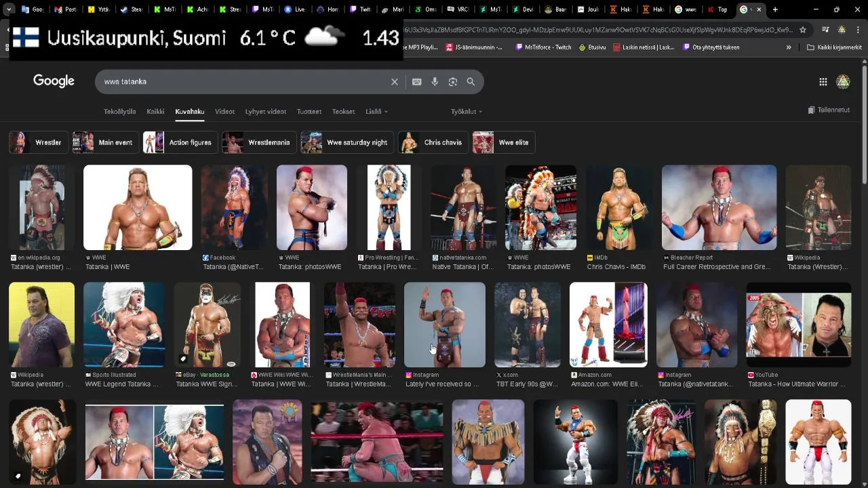Go to Google homepage via logo
The width and height of the screenshot is (868, 488).
(54, 81)
